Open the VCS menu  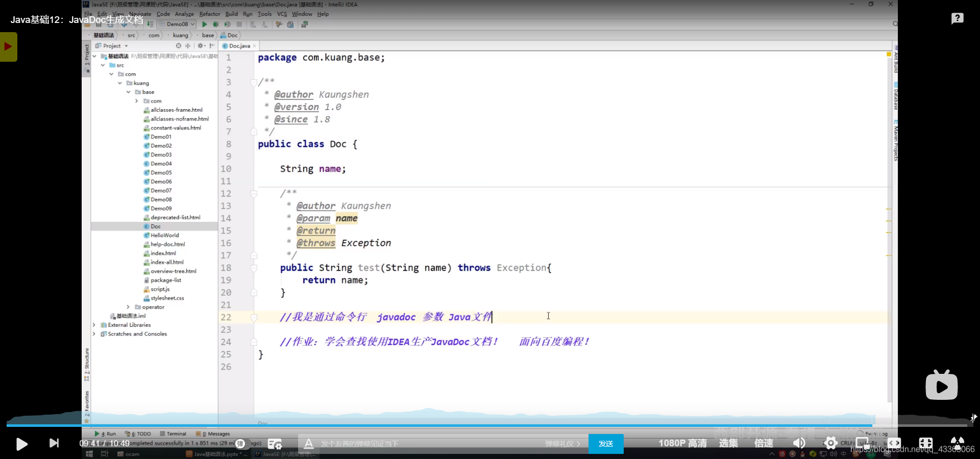pos(282,14)
